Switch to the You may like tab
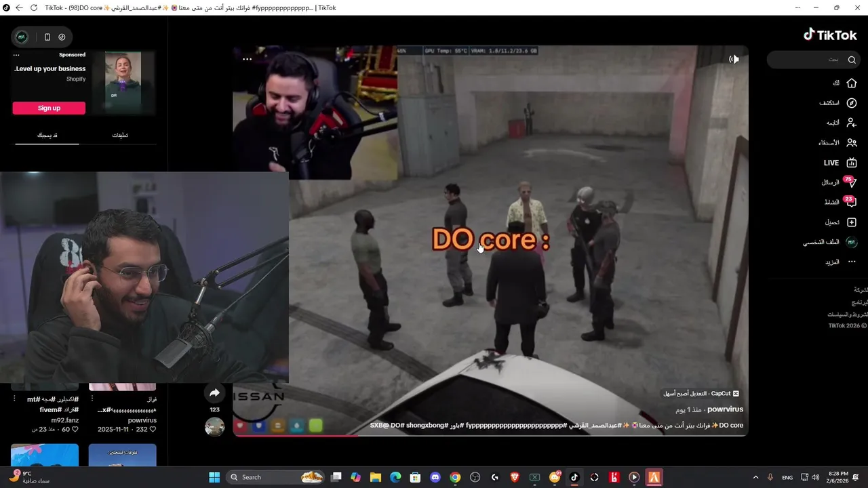Screen dimensions: 868x488 pos(47,135)
